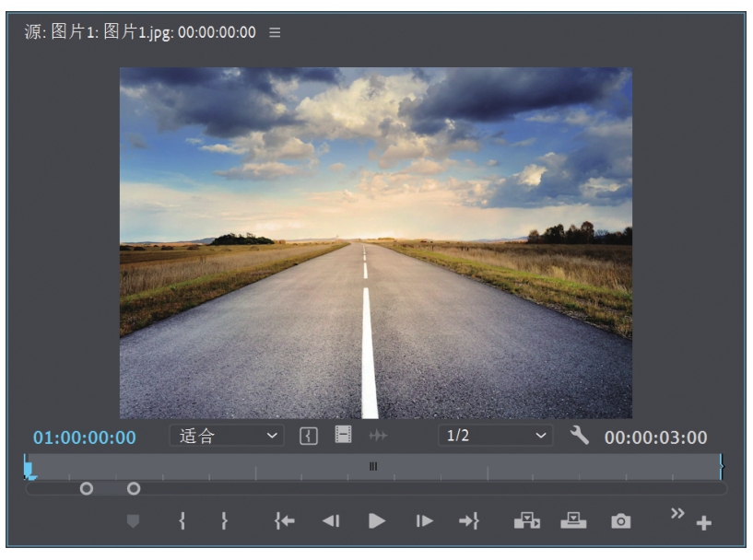
Task: Click the Insert edit button
Action: [x=526, y=520]
